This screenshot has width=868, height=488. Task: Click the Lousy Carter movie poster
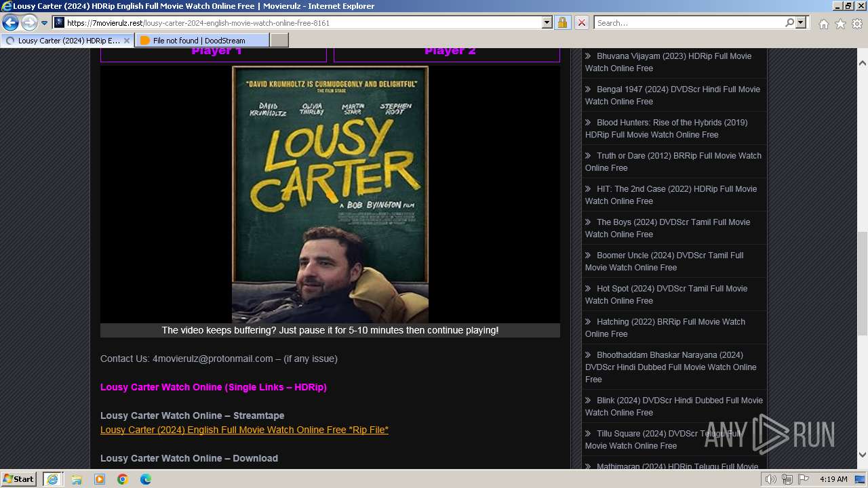(330, 194)
